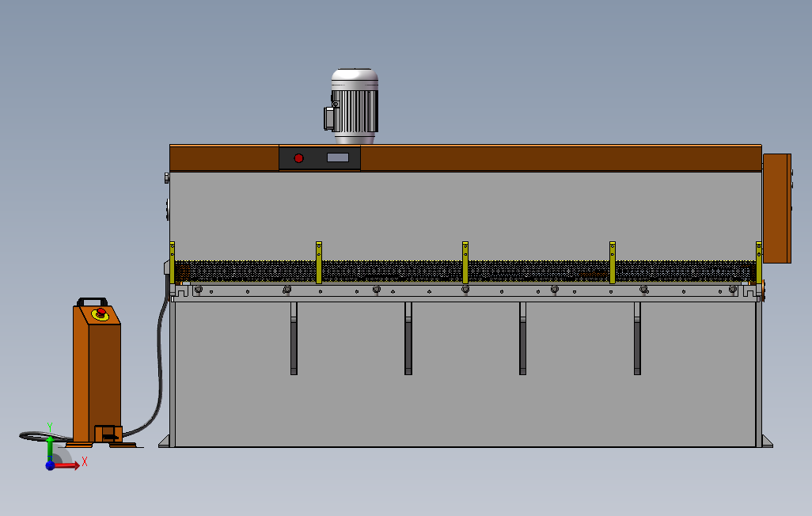Viewport: 812px width, 516px height.
Task: Pick the right triangular foot bracket at base
Action: click(767, 441)
